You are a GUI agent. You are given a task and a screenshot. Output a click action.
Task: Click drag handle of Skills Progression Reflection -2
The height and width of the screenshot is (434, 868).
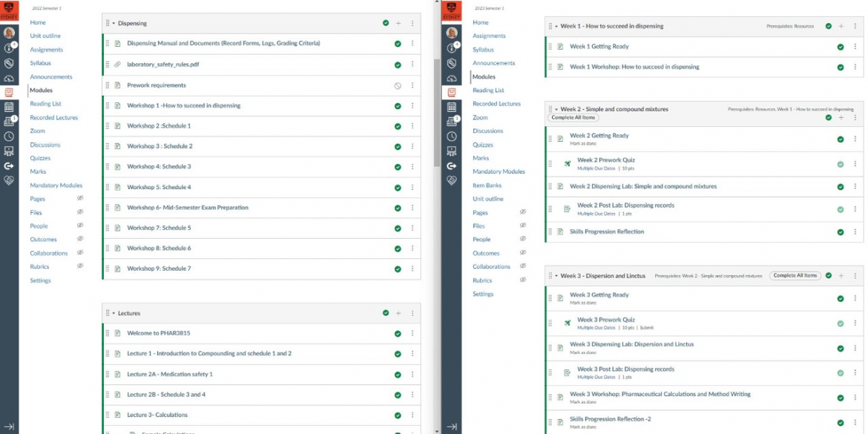(549, 422)
